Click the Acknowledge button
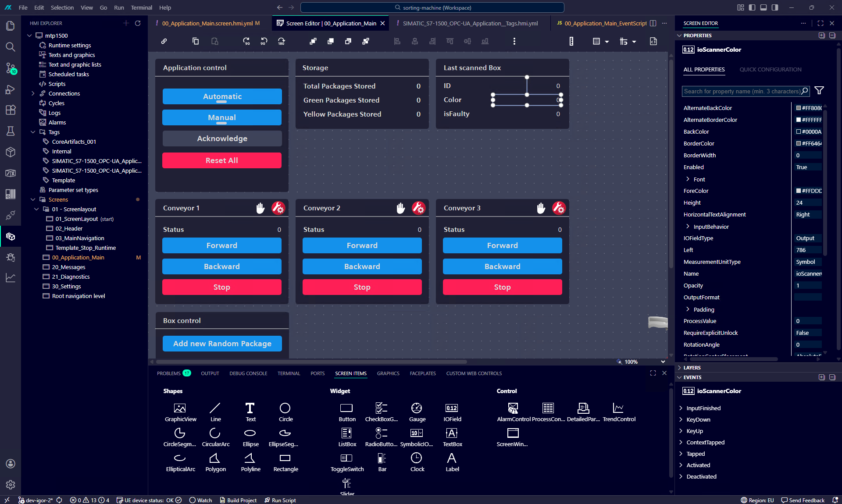Viewport: 842px width, 504px height. click(x=222, y=138)
